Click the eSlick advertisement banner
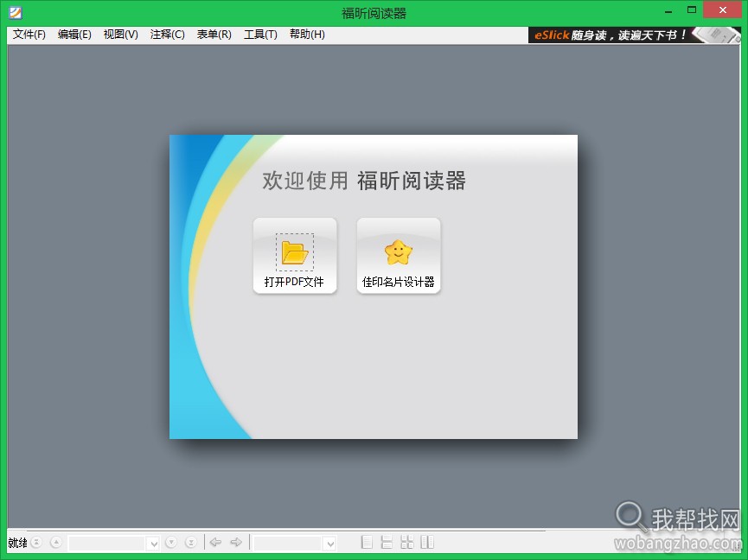Image resolution: width=748 pixels, height=560 pixels. [x=634, y=35]
